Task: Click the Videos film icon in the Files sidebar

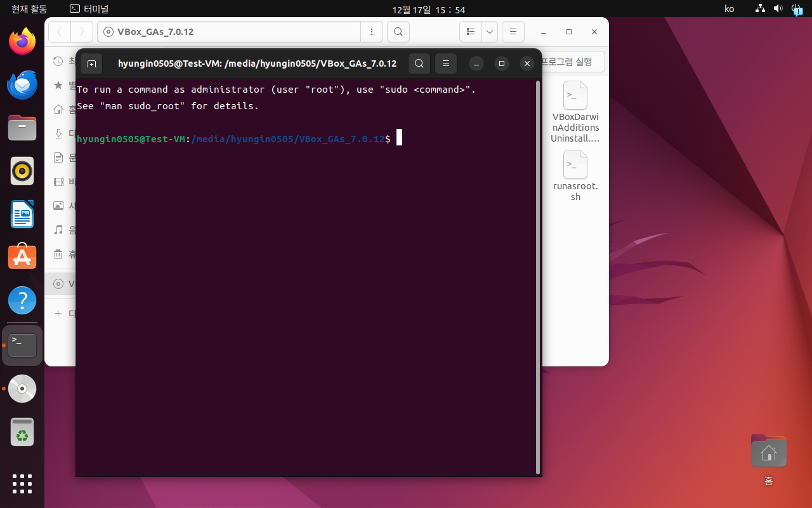Action: pyautogui.click(x=58, y=182)
